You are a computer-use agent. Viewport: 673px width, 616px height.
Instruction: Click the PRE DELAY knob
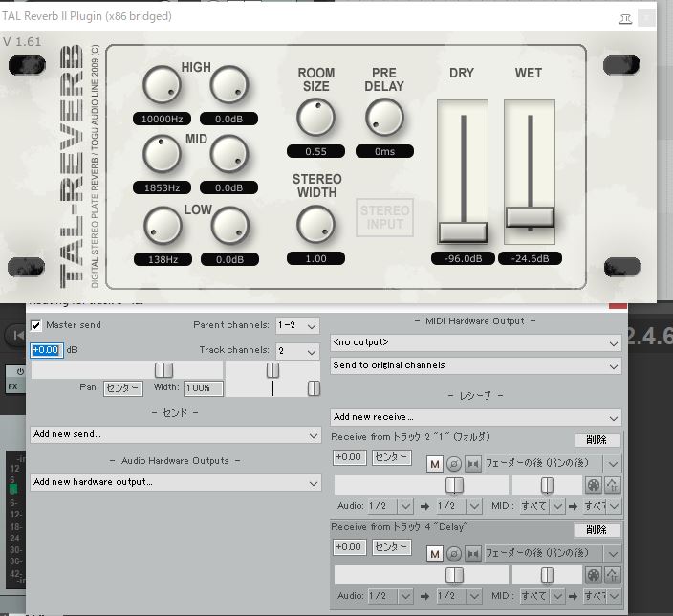click(384, 117)
